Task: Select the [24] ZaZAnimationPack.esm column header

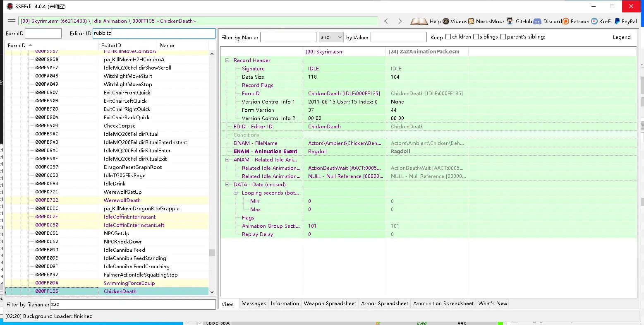Action: (427, 52)
